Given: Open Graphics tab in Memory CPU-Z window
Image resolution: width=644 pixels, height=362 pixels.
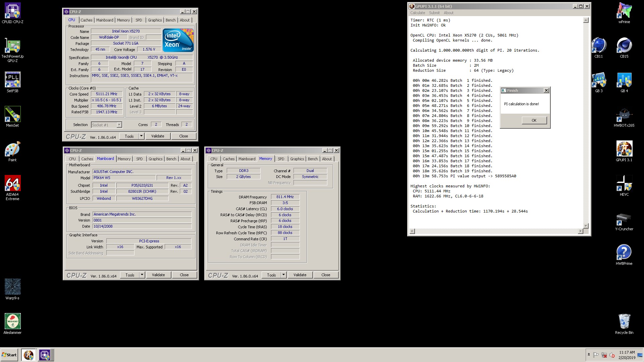Looking at the screenshot, I should click(297, 159).
